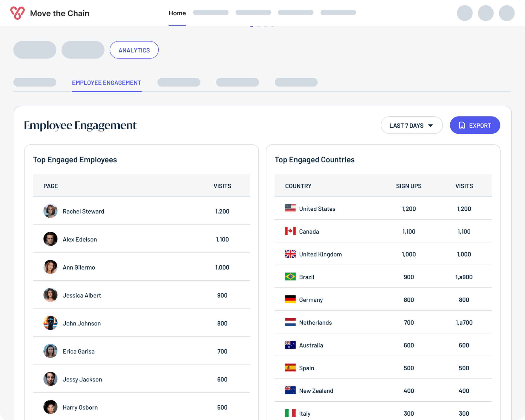
Task: Click the VISITS header in employees table
Action: pyautogui.click(x=222, y=186)
